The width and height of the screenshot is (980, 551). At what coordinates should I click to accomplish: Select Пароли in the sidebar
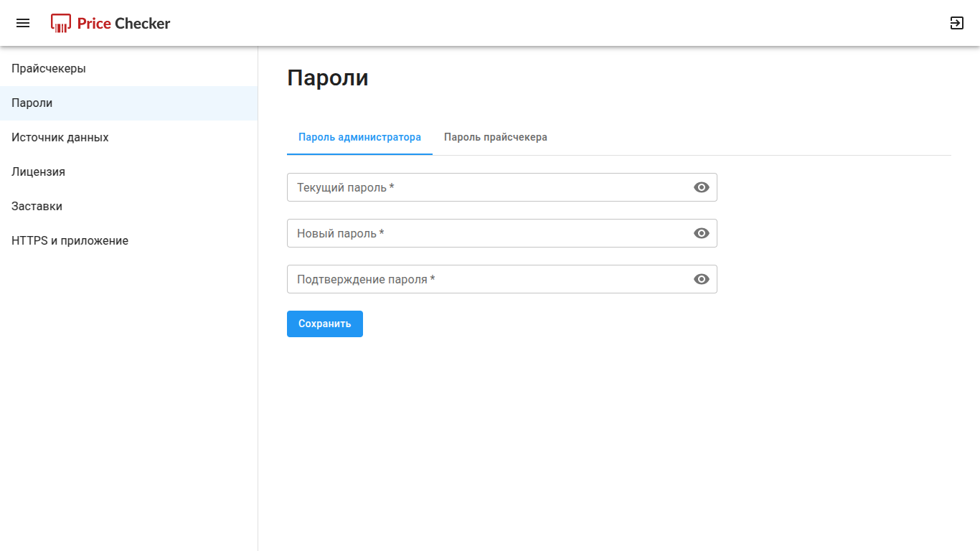(129, 103)
